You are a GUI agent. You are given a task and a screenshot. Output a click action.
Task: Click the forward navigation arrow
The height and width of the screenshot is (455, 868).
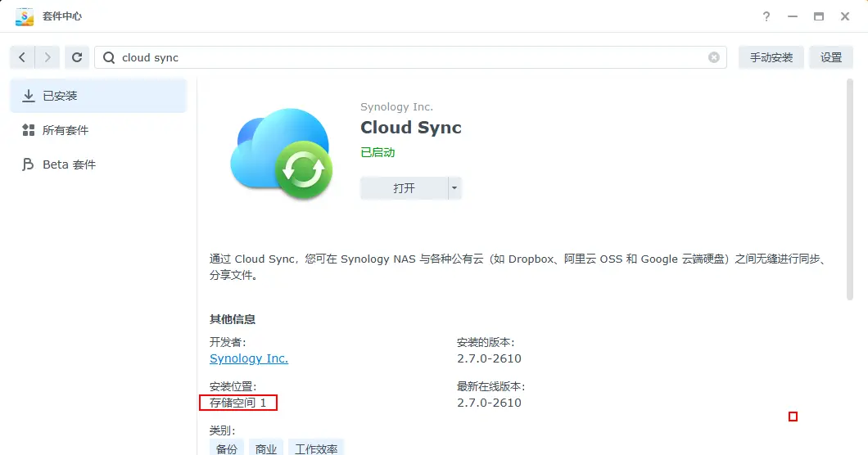(47, 57)
